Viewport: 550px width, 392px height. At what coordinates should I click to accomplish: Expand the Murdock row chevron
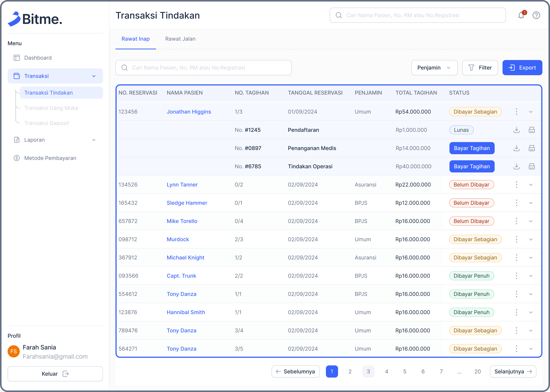pyautogui.click(x=531, y=239)
